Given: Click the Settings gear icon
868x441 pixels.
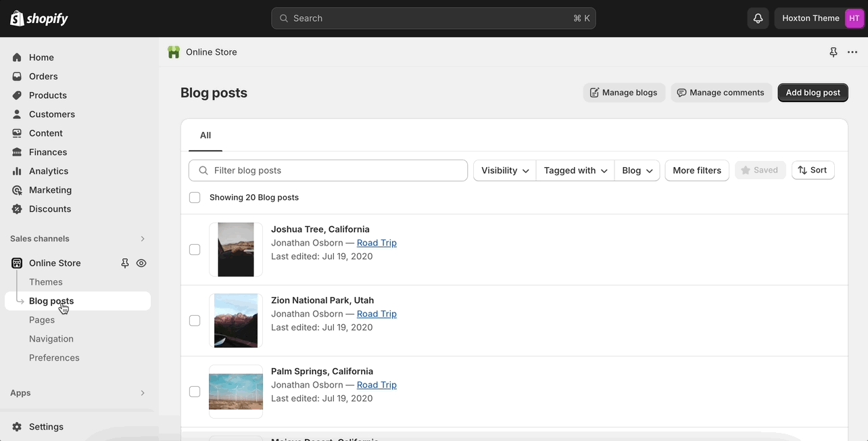Looking at the screenshot, I should pos(17,427).
